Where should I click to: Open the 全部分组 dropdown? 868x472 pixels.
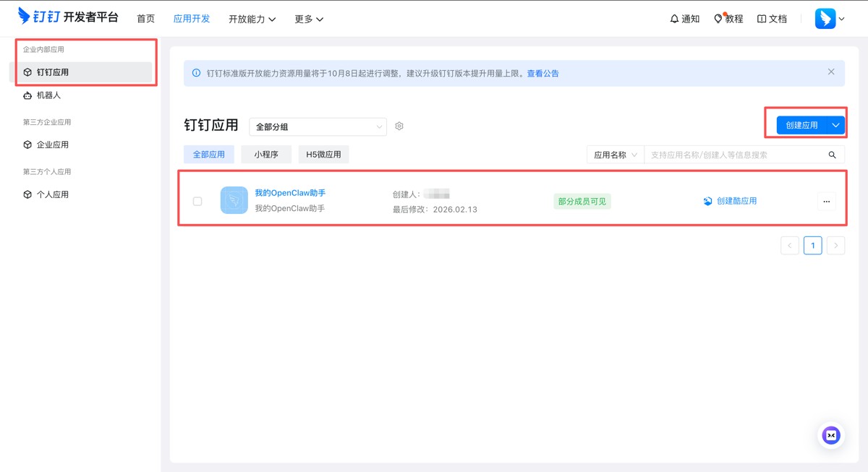coord(318,126)
